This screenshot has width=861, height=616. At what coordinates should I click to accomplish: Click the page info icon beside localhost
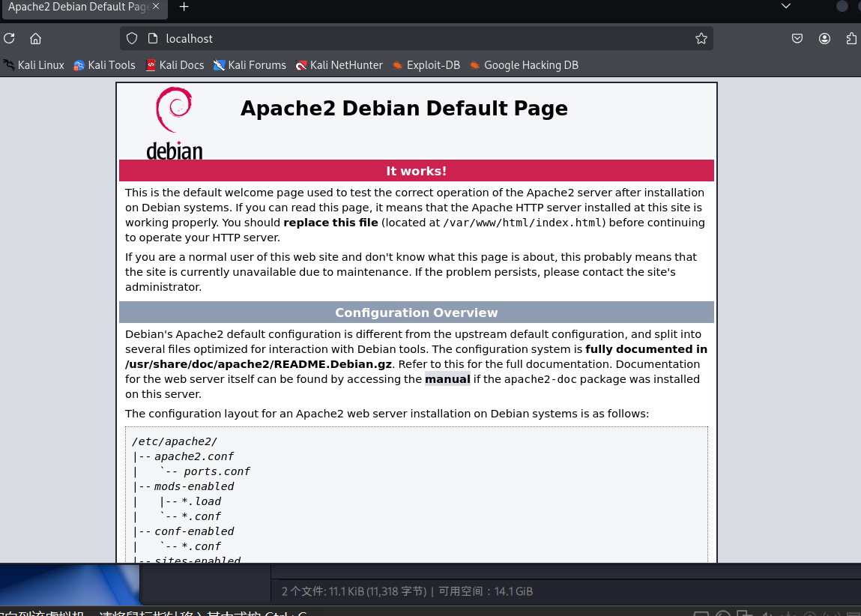point(153,38)
